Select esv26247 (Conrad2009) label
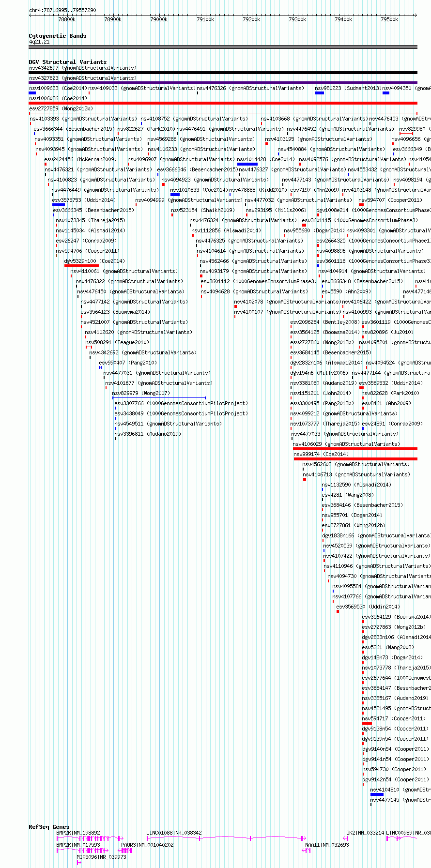This screenshot has width=431, height=868. pyautogui.click(x=86, y=241)
